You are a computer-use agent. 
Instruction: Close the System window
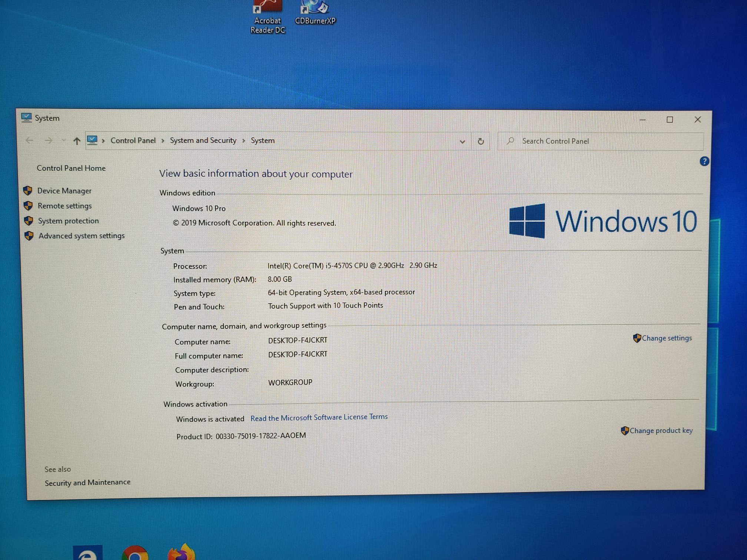tap(697, 119)
